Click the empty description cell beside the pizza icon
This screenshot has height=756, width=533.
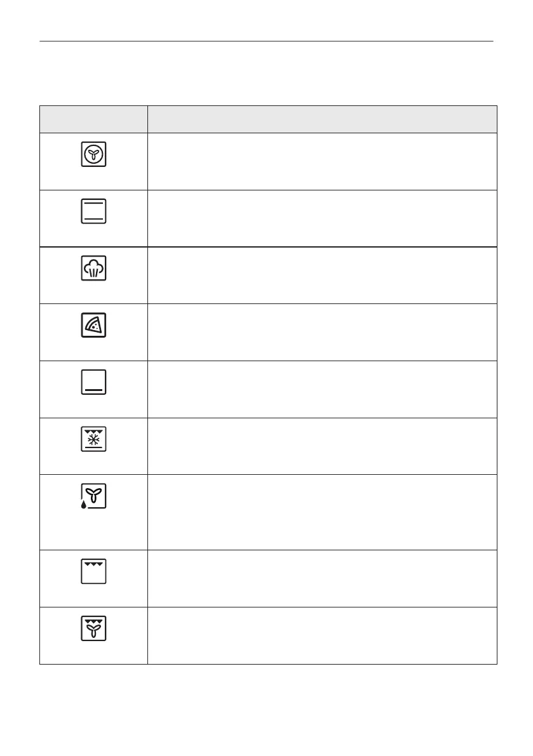tap(322, 333)
